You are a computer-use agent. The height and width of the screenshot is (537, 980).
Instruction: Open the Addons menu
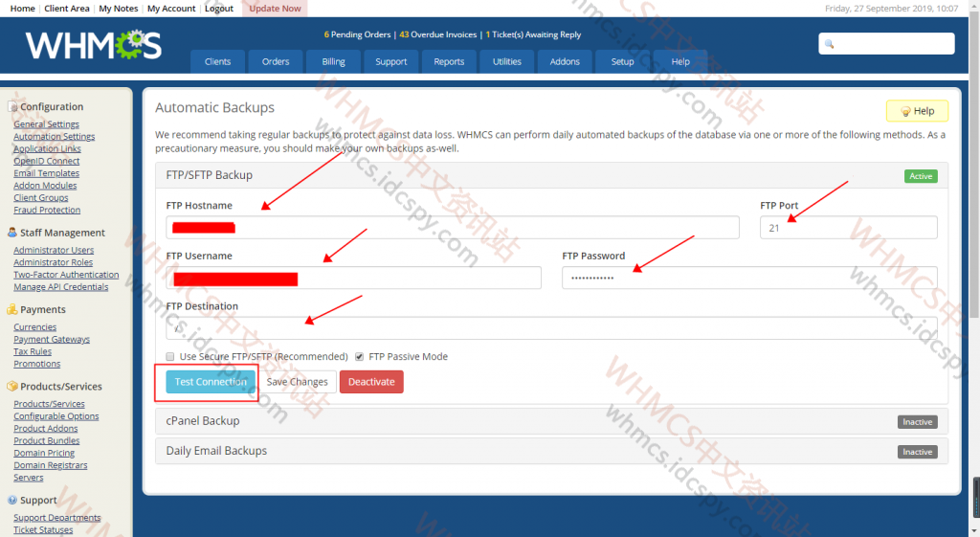(565, 61)
